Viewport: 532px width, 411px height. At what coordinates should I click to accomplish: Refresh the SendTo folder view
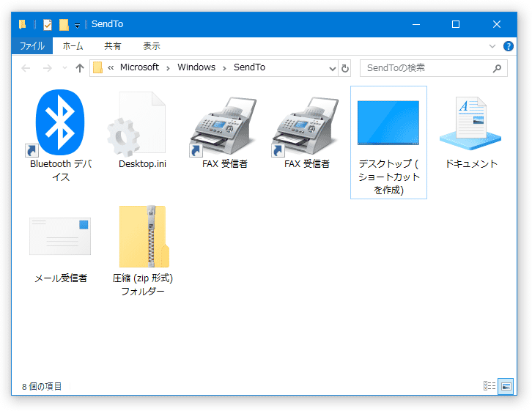(344, 69)
